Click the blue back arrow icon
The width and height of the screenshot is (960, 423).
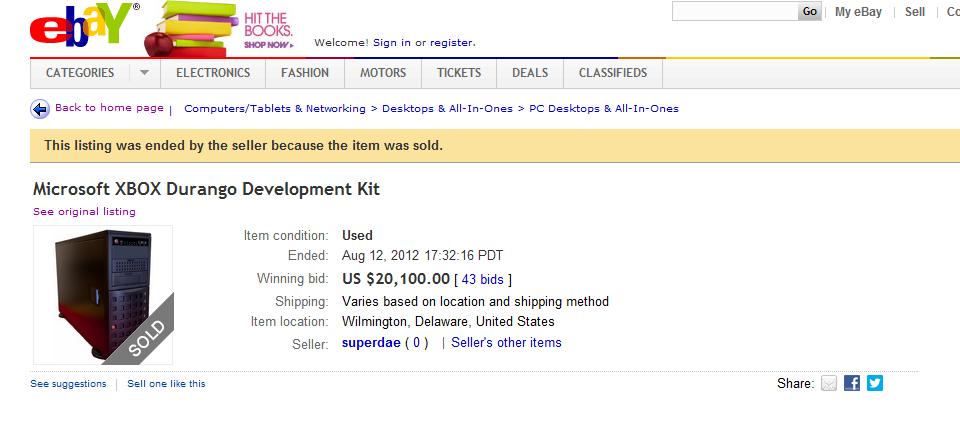tap(40, 109)
